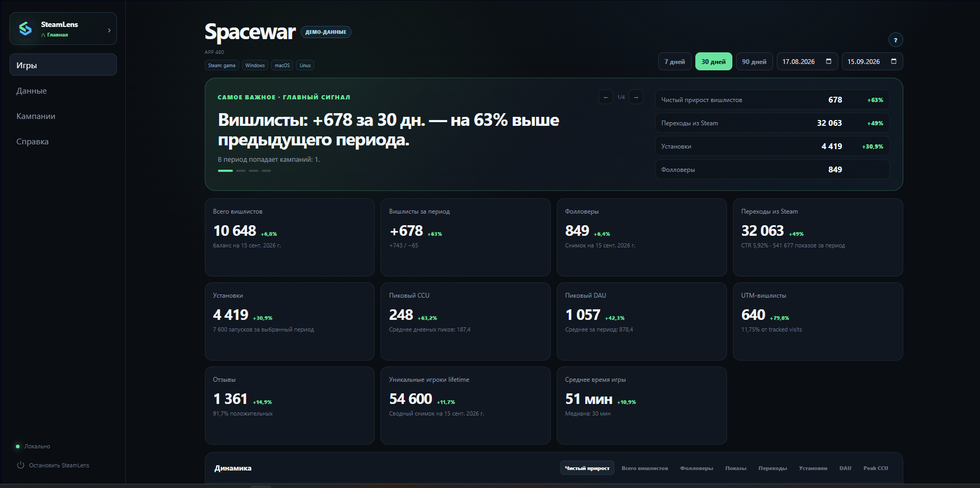980x488 pixels.
Task: Open calendar picker for end date
Action: click(894, 61)
